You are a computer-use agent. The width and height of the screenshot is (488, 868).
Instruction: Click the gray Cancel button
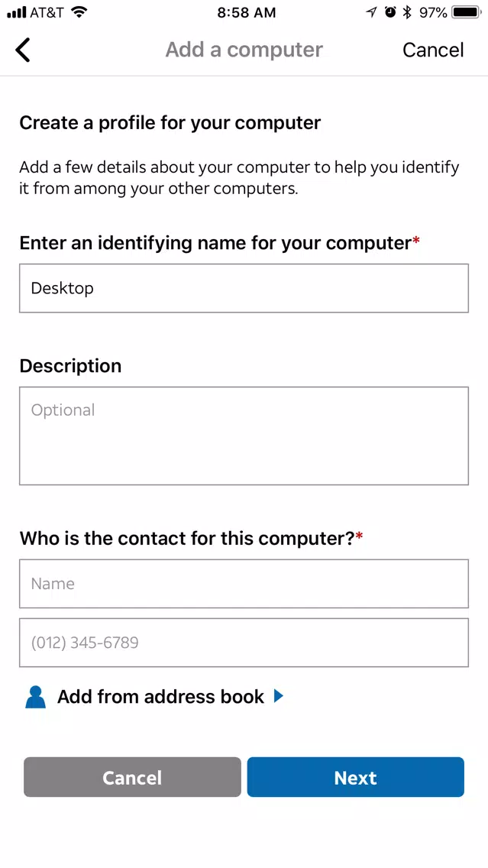coord(132,777)
